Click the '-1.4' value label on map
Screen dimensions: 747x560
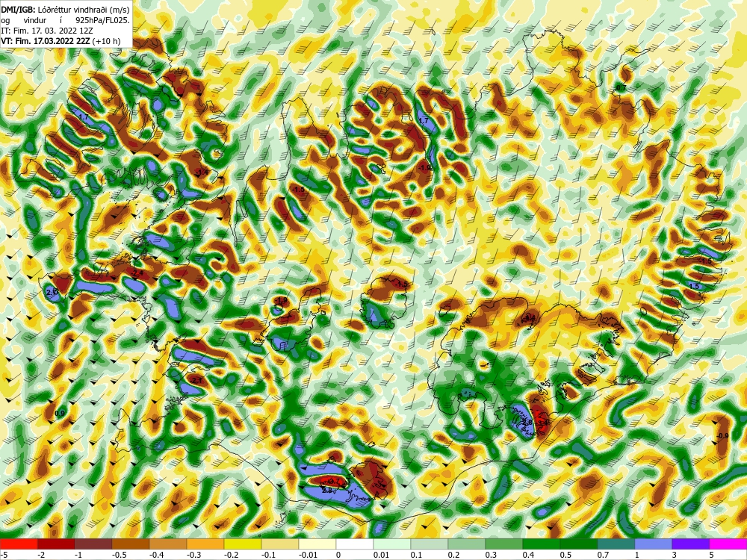(202, 172)
